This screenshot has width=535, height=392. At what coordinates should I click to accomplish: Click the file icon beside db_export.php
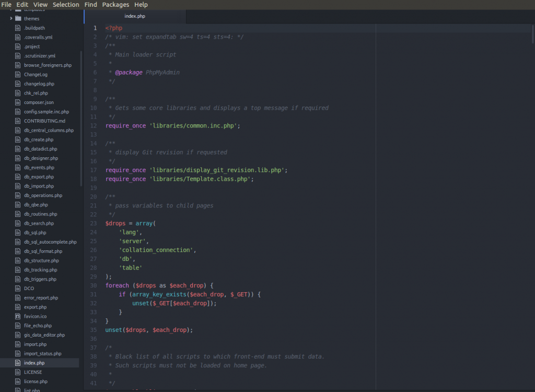point(18,177)
